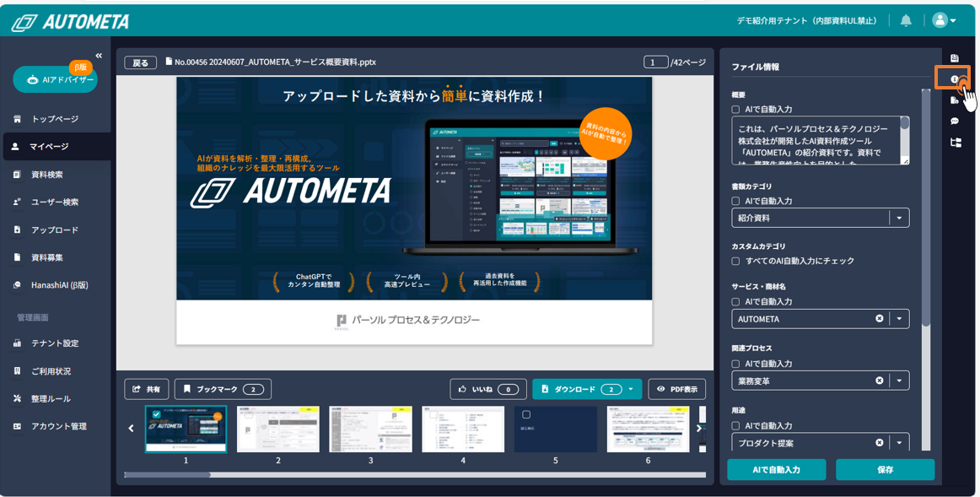Expand the プロダクト提案 dropdown arrow
The width and height of the screenshot is (980, 497).
899,443
